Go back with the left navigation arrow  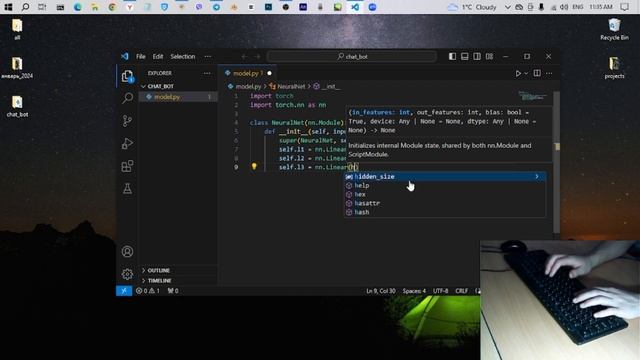click(x=244, y=56)
